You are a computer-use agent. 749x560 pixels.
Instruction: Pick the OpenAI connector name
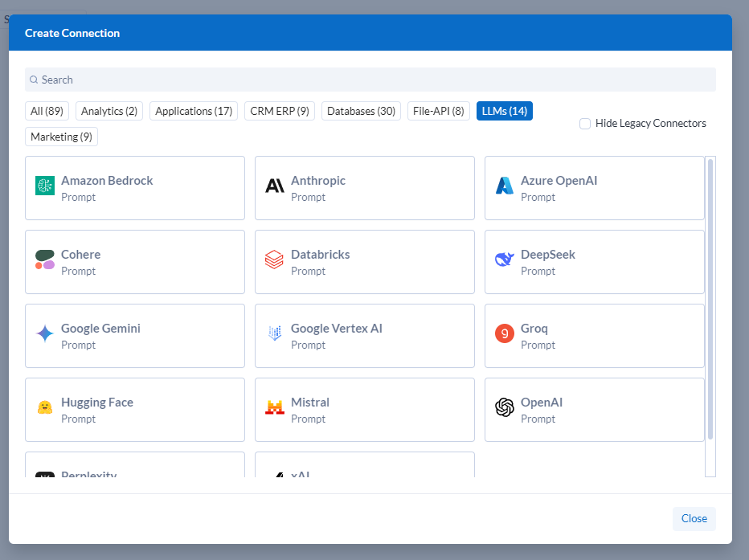coord(542,403)
